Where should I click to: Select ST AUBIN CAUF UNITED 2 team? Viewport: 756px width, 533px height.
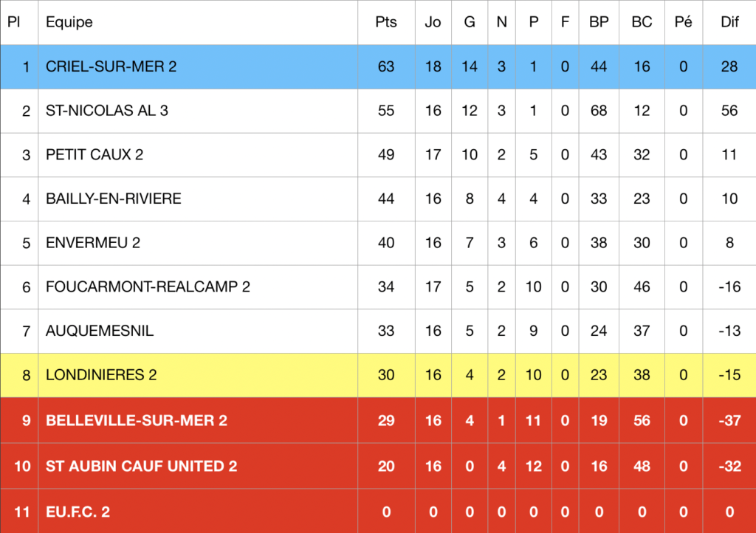141,466
